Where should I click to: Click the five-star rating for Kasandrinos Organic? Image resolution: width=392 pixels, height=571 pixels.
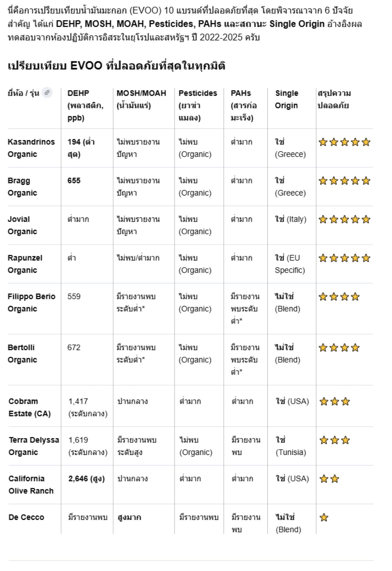[344, 142]
